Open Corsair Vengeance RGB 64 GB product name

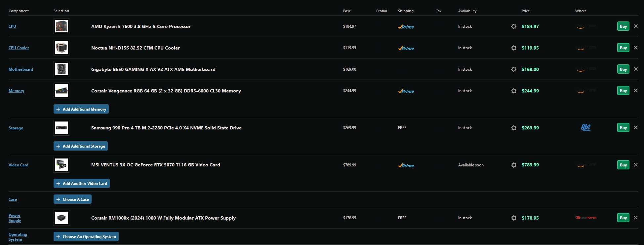[x=166, y=91]
